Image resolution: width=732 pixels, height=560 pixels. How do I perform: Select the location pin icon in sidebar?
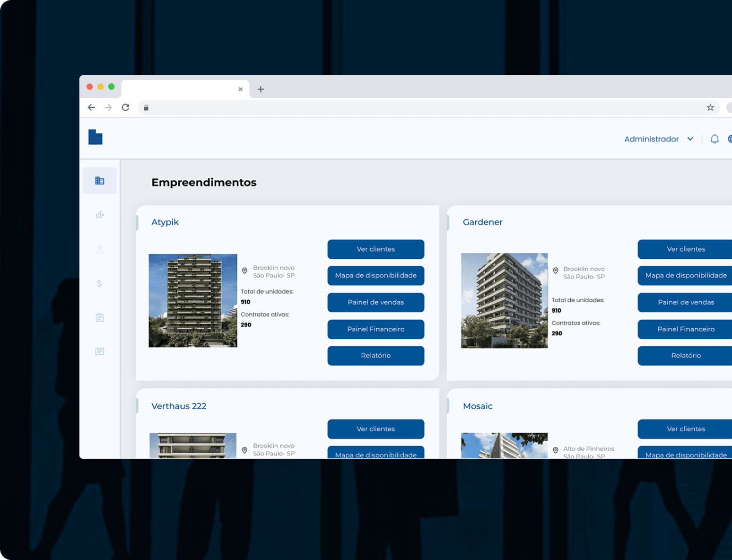click(x=99, y=249)
